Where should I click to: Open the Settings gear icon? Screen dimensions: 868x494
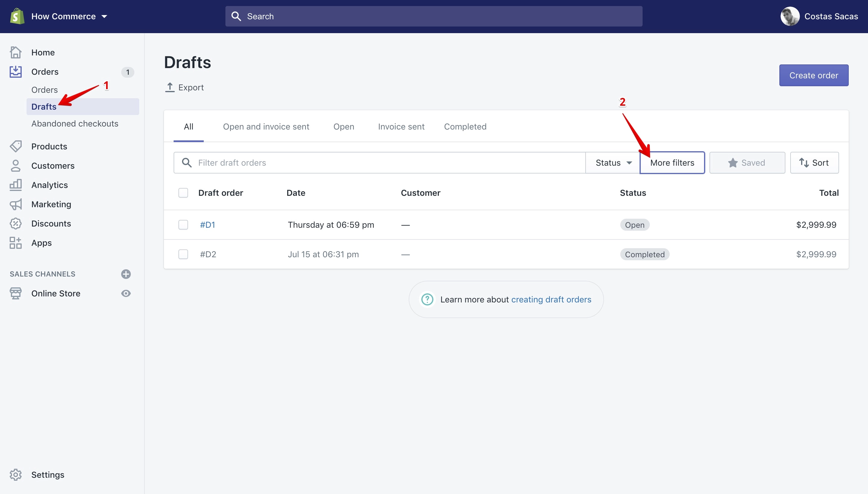pos(16,475)
